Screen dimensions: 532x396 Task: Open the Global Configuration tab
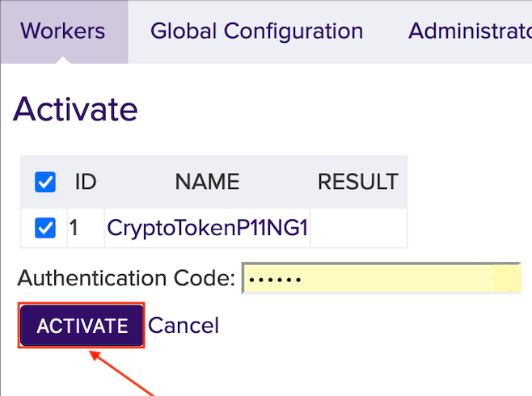point(256,32)
